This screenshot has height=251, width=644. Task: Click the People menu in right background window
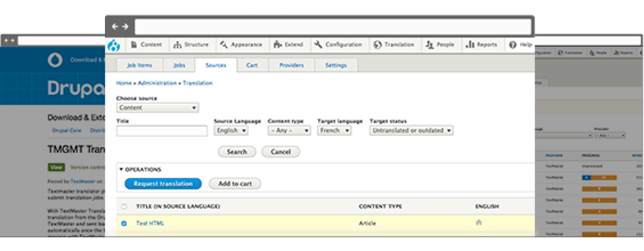coord(598,53)
